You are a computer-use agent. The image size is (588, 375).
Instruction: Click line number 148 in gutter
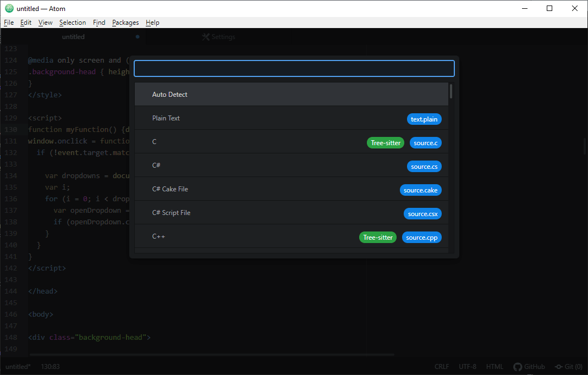coord(11,337)
